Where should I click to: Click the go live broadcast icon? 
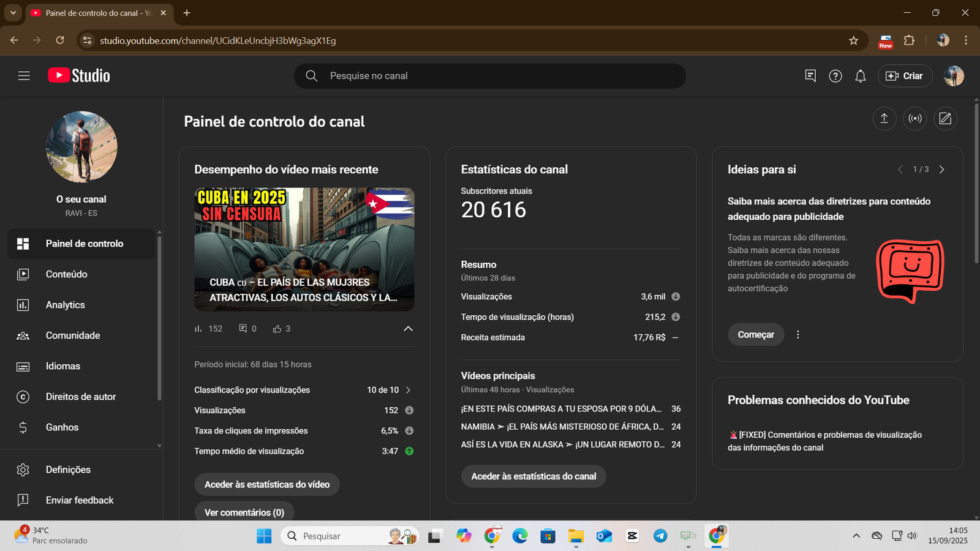click(x=915, y=119)
